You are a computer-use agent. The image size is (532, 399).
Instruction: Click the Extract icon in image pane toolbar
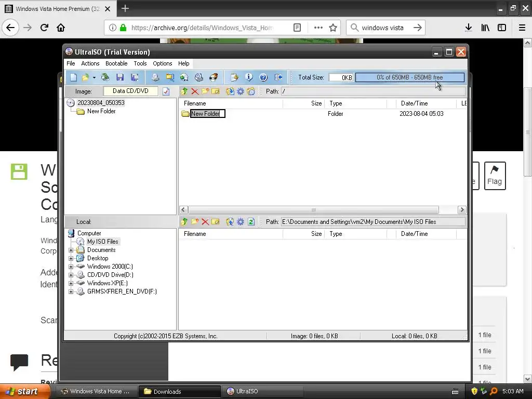coord(230,91)
